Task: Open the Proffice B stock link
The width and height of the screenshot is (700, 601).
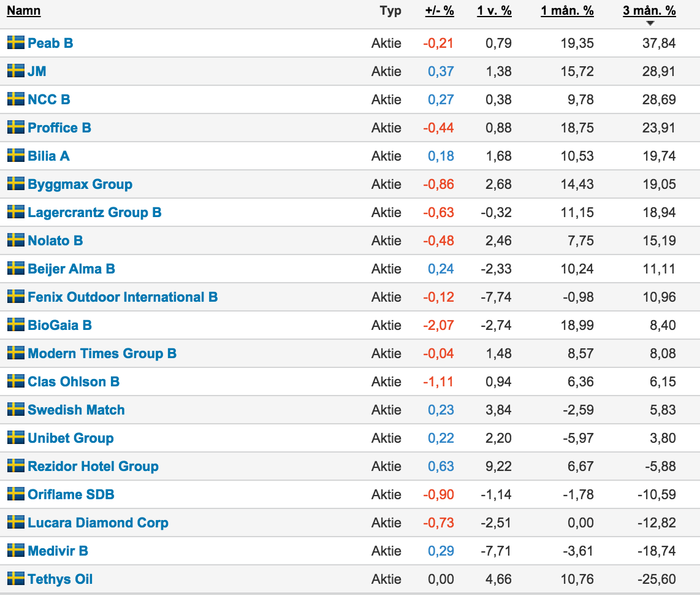Action: (x=59, y=128)
